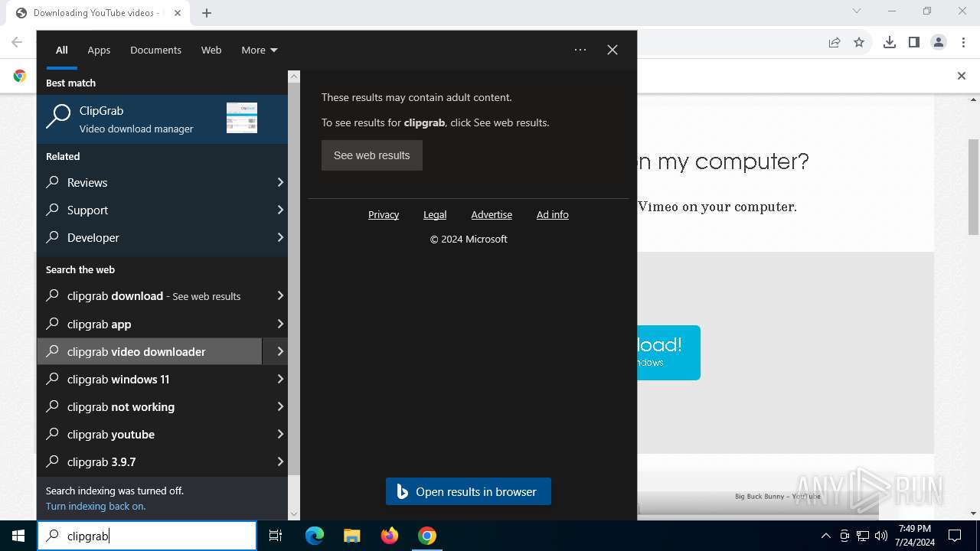Choose clipgrab youtube suggestion
The image size is (980, 551).
150,434
